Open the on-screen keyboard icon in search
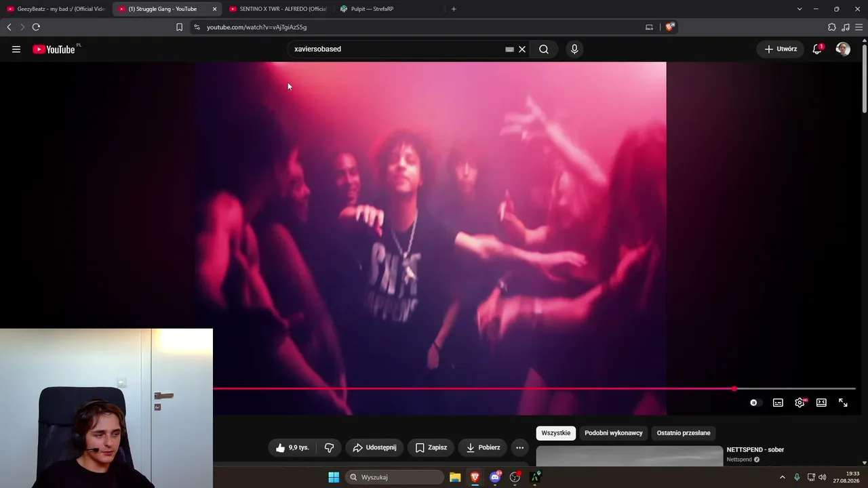 [x=509, y=49]
